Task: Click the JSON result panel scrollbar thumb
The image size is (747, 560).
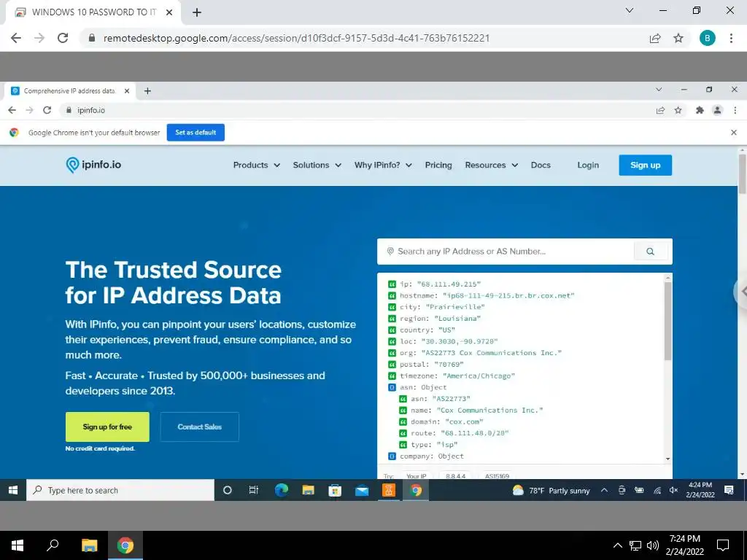Action: [x=668, y=322]
